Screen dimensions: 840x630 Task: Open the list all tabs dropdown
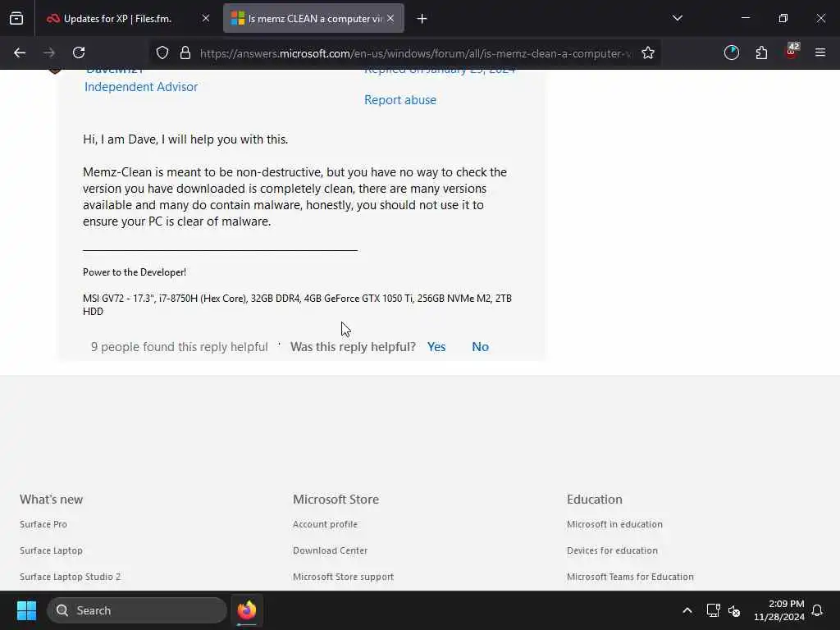pyautogui.click(x=678, y=18)
